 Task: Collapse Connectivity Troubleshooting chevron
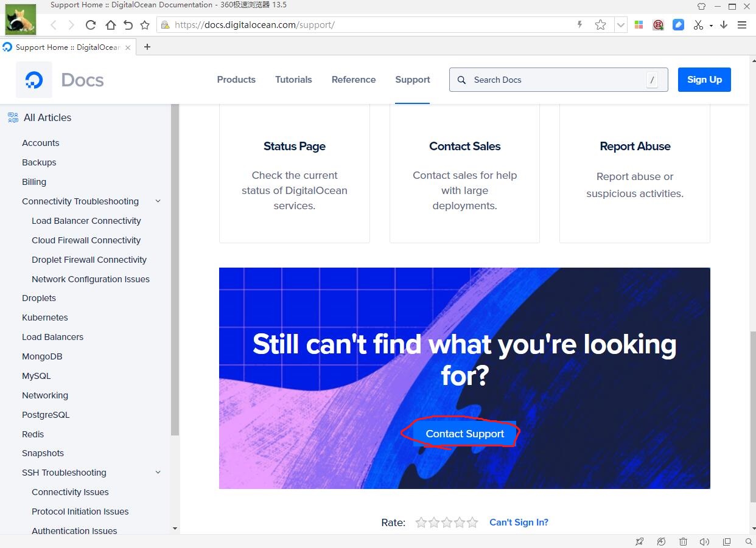158,201
